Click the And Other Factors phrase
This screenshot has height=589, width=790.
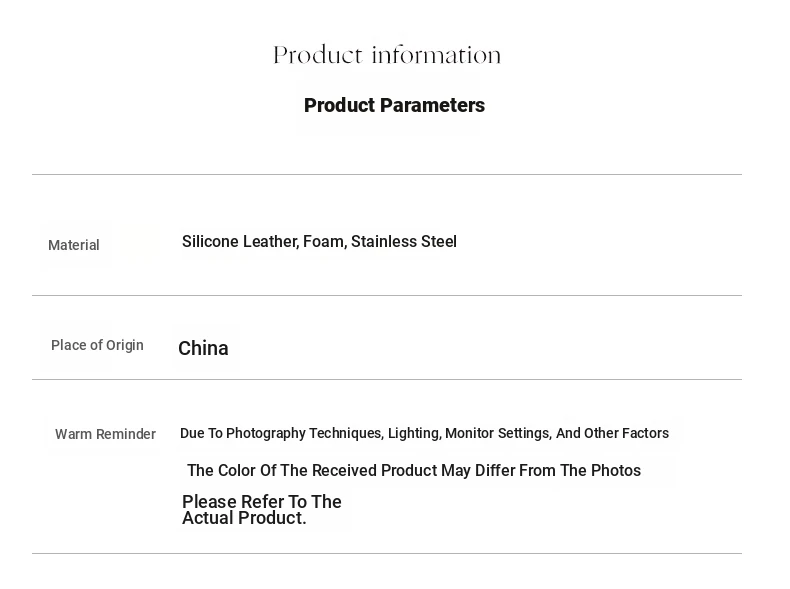click(x=612, y=433)
